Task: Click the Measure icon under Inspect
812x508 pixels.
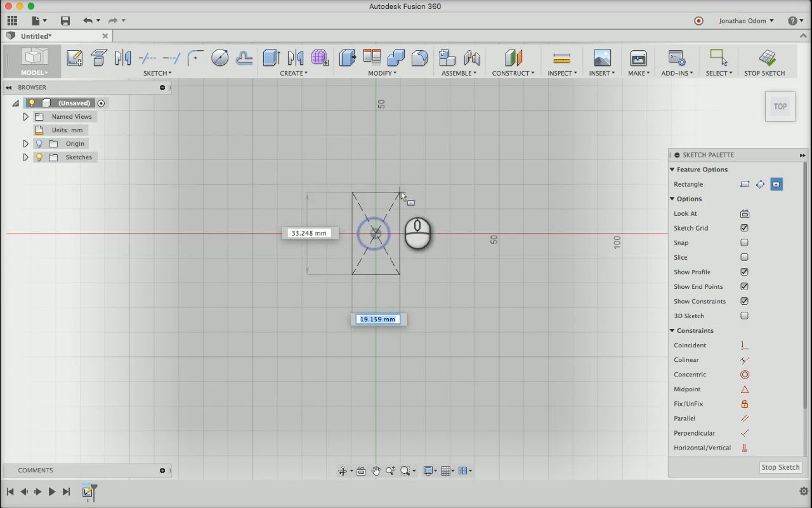Action: click(x=561, y=58)
